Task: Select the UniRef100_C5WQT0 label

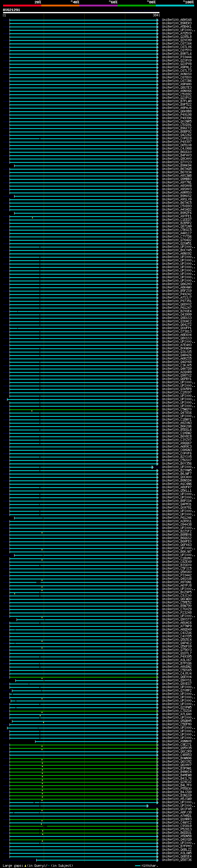Action: point(176,410)
